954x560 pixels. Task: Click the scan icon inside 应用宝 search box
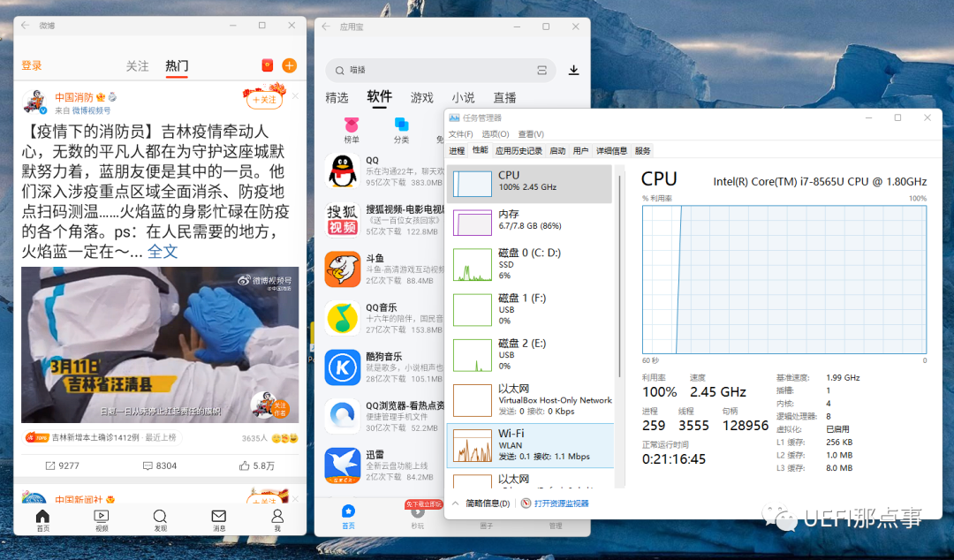click(x=541, y=71)
